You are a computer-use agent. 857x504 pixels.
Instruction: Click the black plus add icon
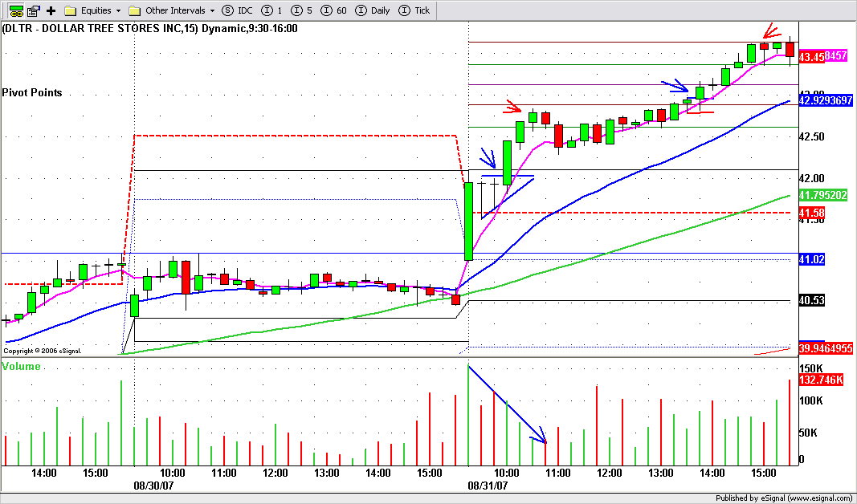click(x=51, y=10)
